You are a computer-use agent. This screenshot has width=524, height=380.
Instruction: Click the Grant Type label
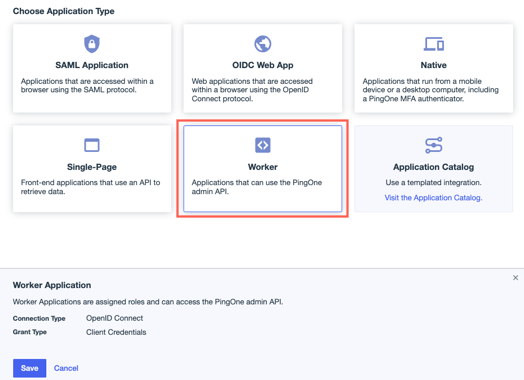[x=30, y=332]
